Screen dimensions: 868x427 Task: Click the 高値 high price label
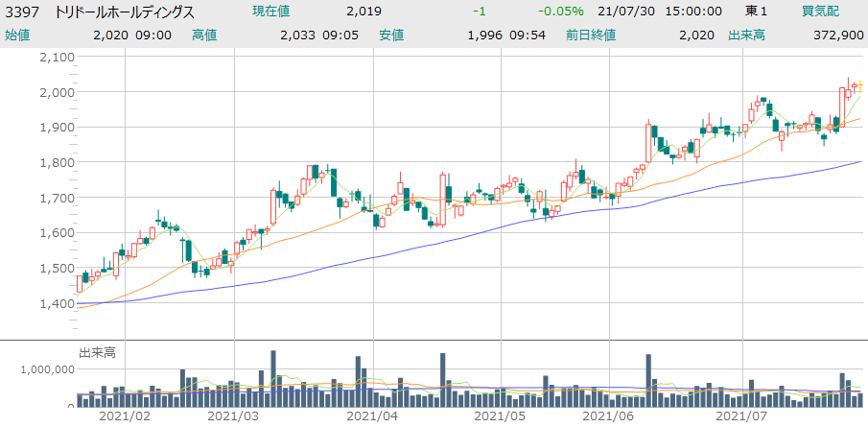coord(204,36)
